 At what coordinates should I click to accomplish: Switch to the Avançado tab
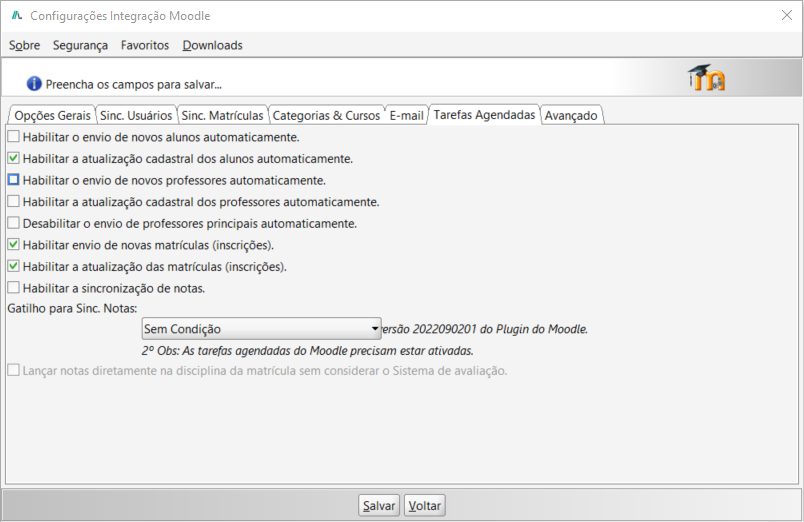(571, 115)
